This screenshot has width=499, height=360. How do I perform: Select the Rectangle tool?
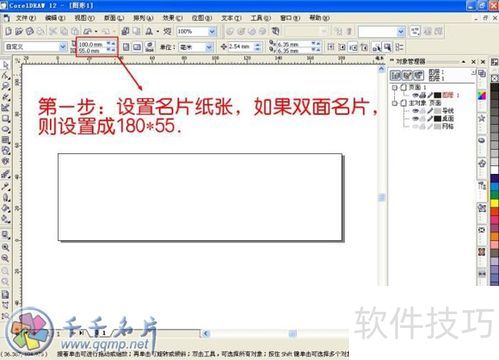[5, 119]
